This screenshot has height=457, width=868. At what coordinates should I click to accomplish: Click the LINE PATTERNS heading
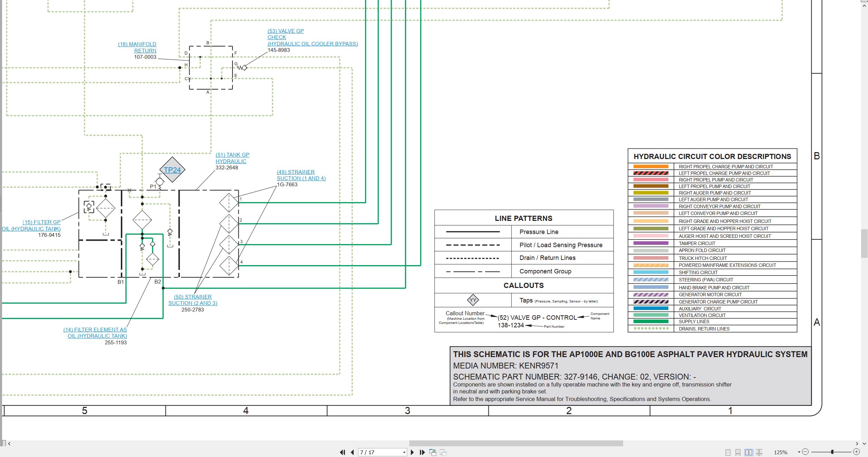pyautogui.click(x=524, y=218)
